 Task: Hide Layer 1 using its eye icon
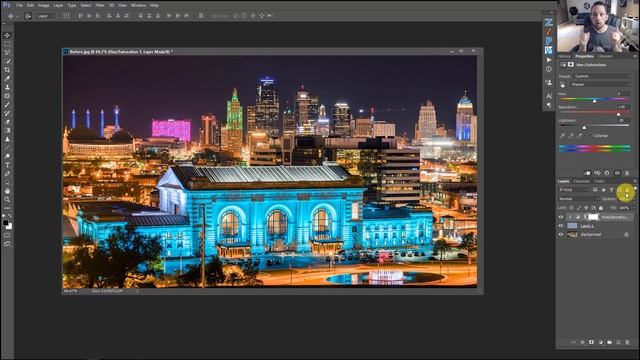coord(561,226)
